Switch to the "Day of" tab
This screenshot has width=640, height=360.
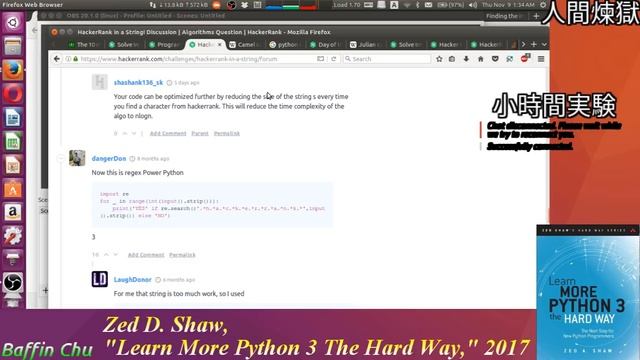pos(325,44)
